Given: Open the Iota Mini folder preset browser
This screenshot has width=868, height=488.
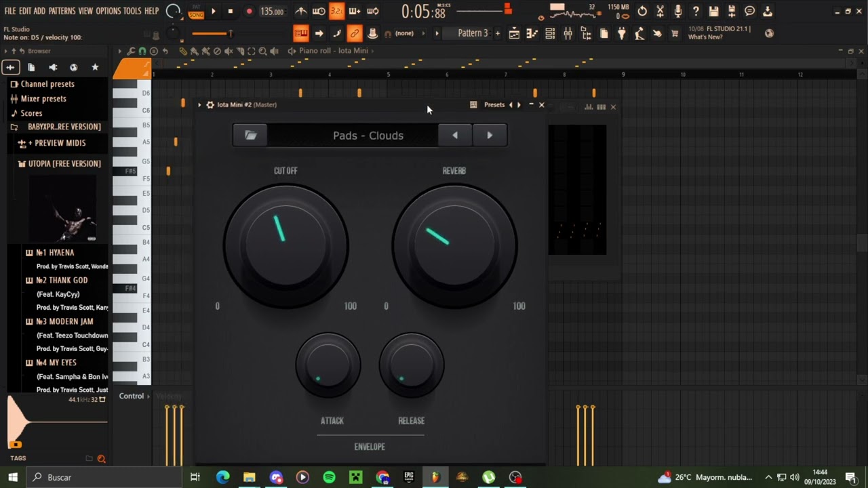Looking at the screenshot, I should 250,135.
